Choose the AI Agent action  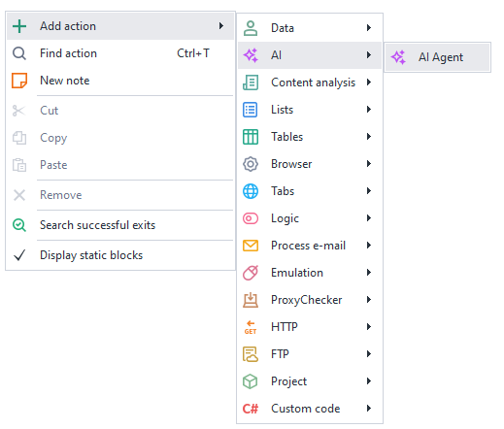click(x=437, y=57)
